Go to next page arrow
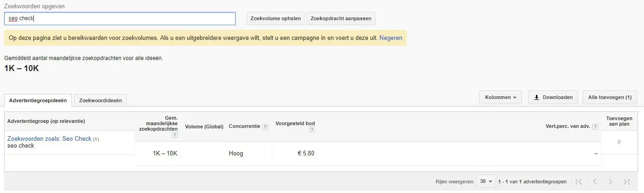The height and width of the screenshot is (193, 644). click(610, 182)
